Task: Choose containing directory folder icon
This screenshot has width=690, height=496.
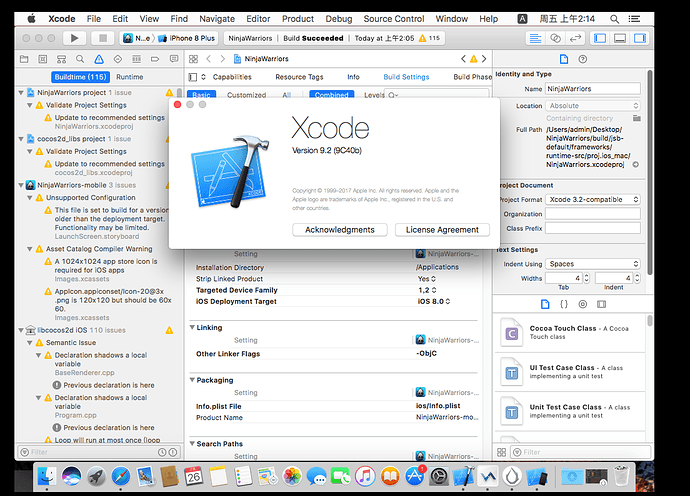Action: pos(636,118)
